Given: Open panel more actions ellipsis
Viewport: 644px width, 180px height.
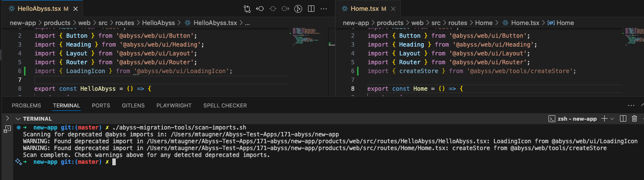Looking at the screenshot, I should (x=631, y=105).
